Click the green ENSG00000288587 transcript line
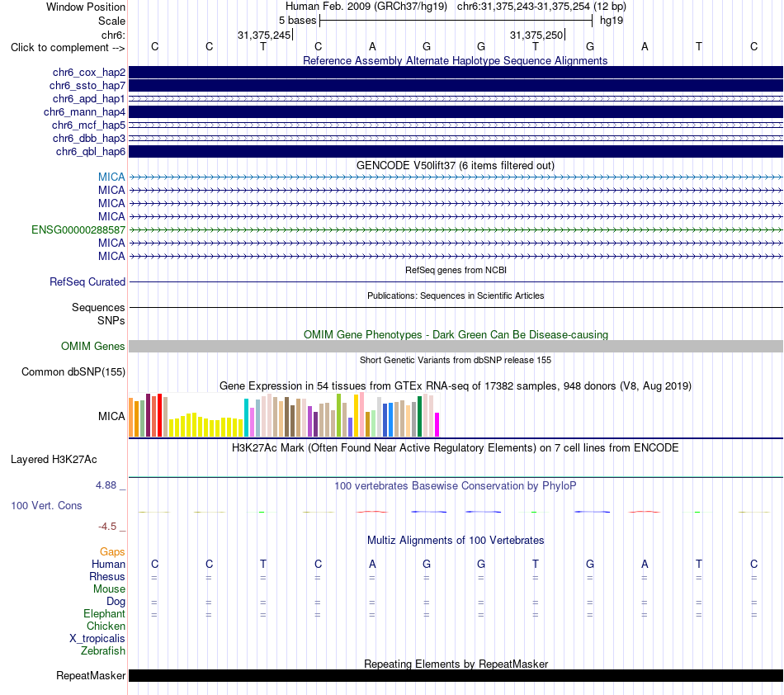The height and width of the screenshot is (695, 784). click(456, 230)
